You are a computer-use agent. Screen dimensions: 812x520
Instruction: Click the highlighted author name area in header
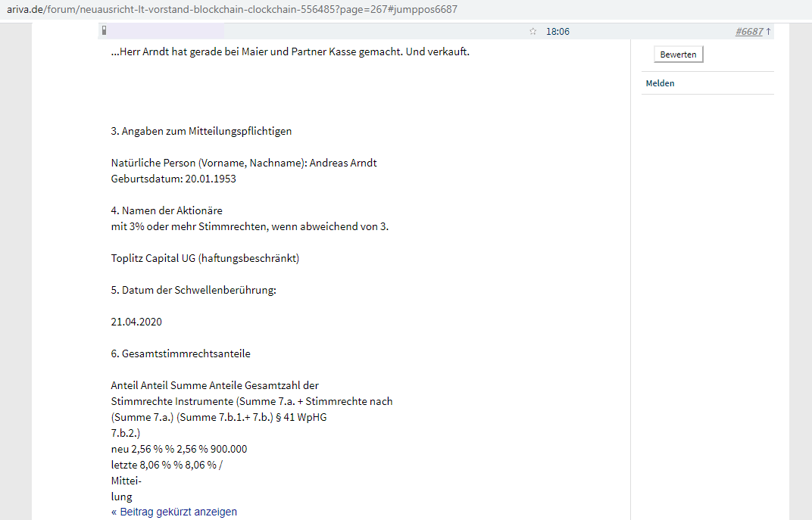pyautogui.click(x=167, y=31)
